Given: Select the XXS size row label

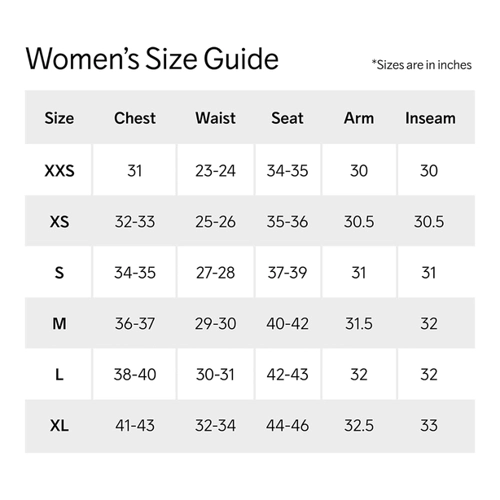Looking at the screenshot, I should point(59,171).
